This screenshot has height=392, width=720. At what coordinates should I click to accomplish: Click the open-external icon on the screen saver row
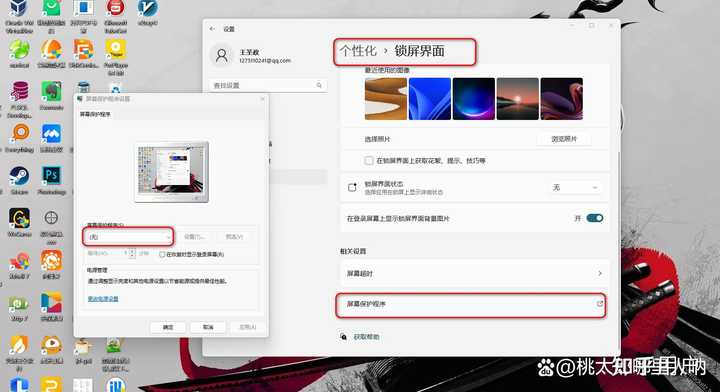pyautogui.click(x=599, y=304)
